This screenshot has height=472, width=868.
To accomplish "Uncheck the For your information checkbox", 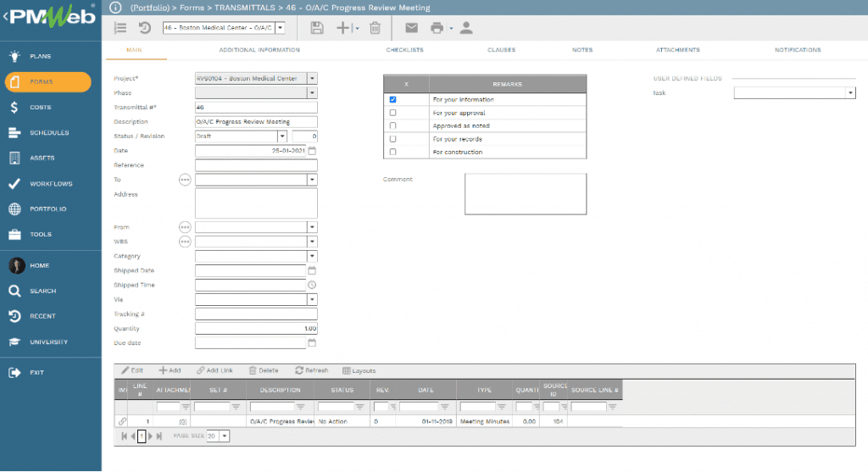I will click(393, 100).
